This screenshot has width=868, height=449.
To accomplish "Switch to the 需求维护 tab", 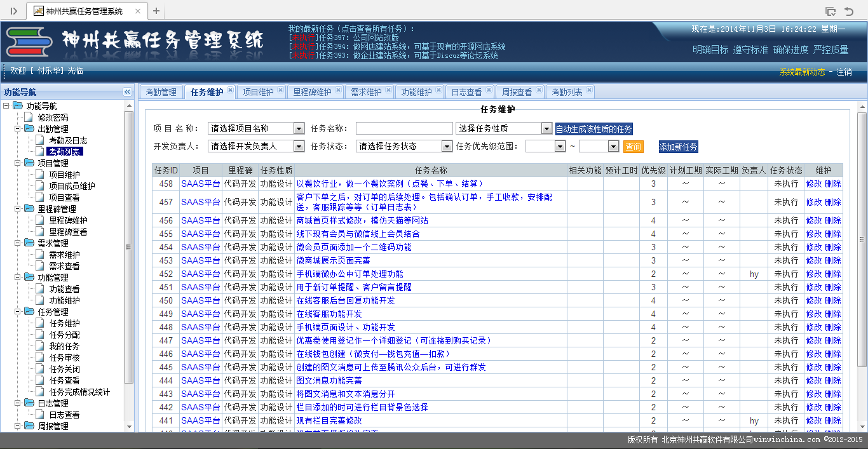I will pos(366,92).
